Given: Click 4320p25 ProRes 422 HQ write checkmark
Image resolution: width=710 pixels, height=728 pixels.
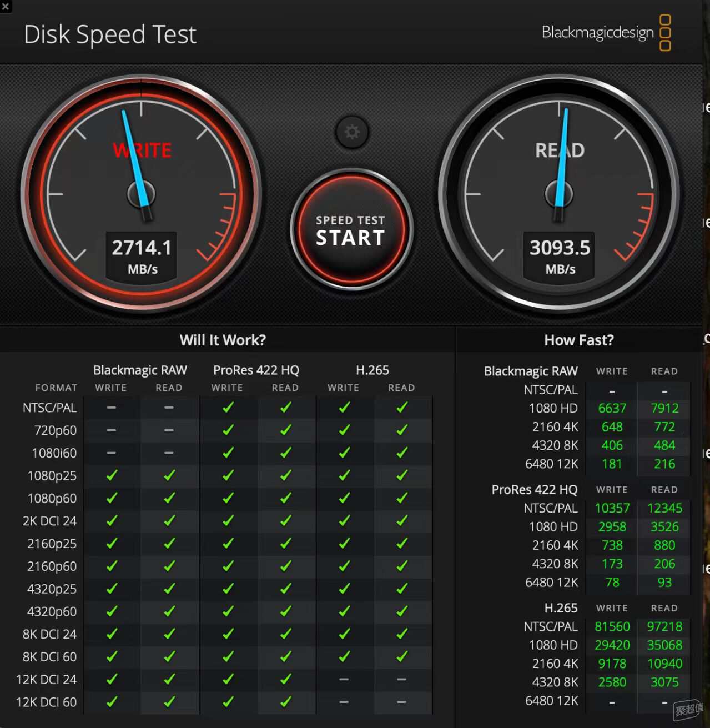Looking at the screenshot, I should click(x=228, y=589).
